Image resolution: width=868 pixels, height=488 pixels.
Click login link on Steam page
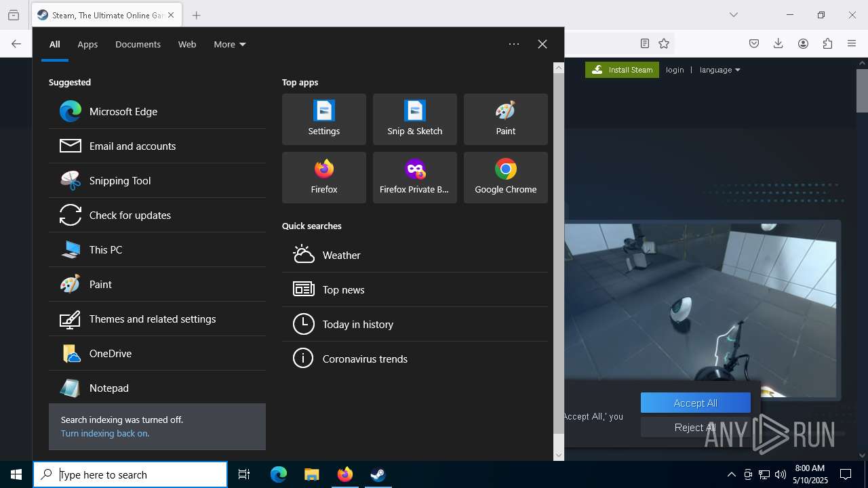pos(675,70)
